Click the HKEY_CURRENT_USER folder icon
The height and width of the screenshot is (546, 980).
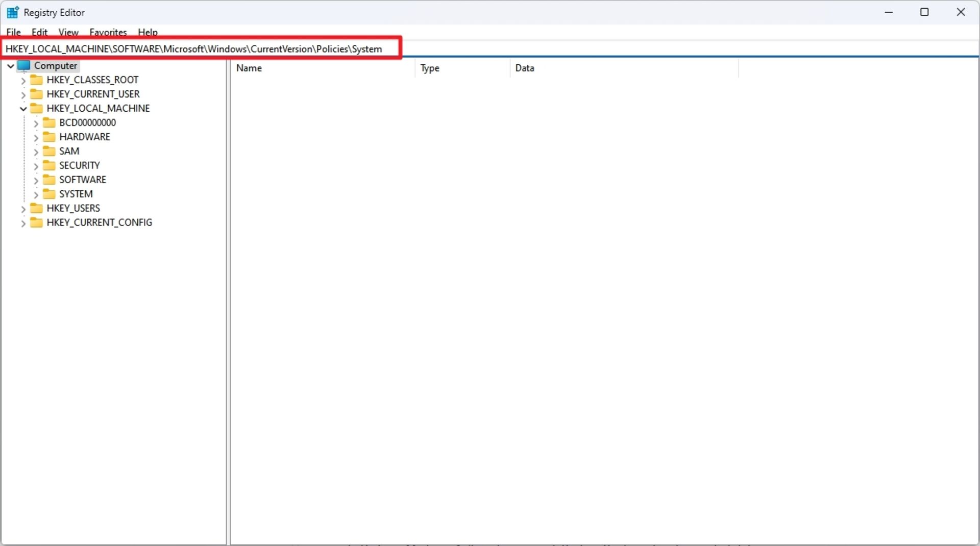[x=36, y=94]
